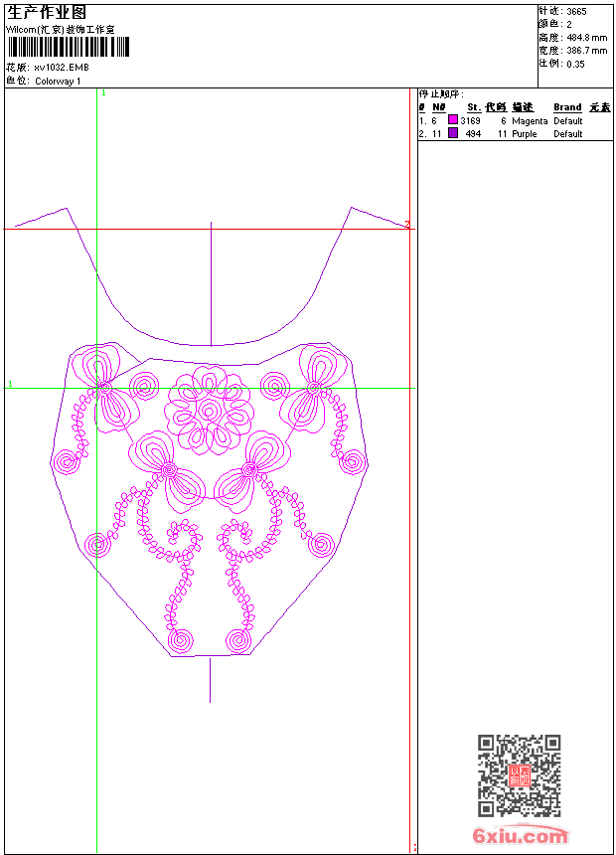
Task: Click the central flower motif of the embroidery design
Action: tap(210, 411)
